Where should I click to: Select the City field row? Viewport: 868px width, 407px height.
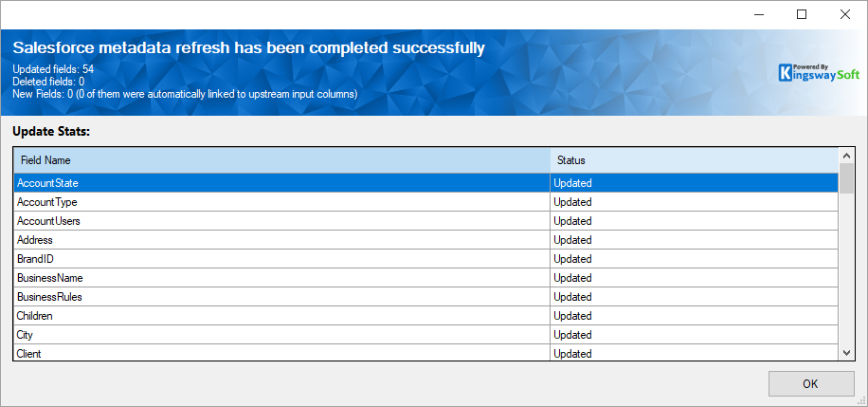coord(425,334)
